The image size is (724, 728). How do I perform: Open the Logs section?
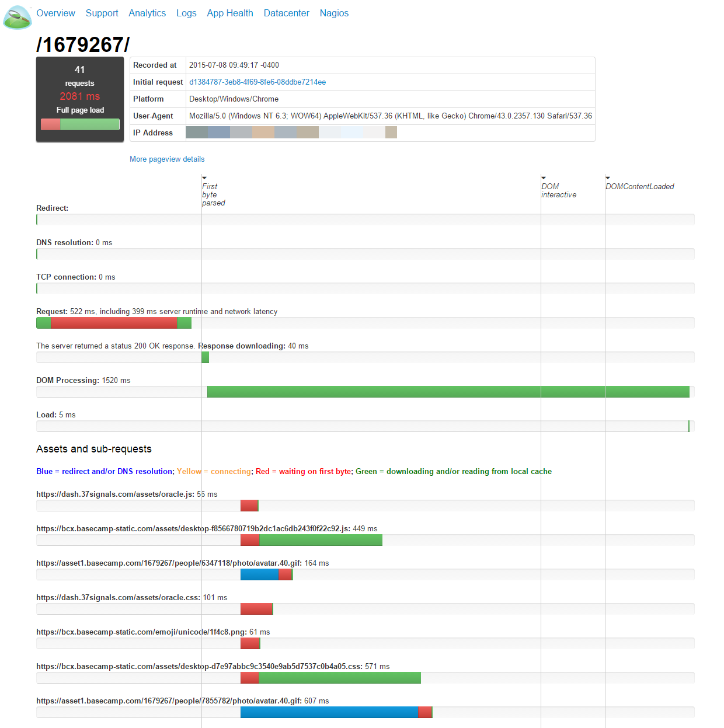pos(186,13)
